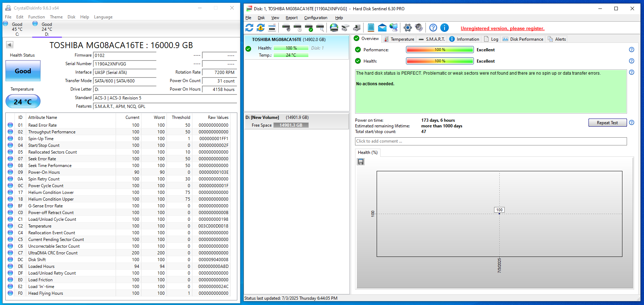Select the C: disk in CrystalDiskInfo
This screenshot has height=305, width=644.
click(17, 29)
